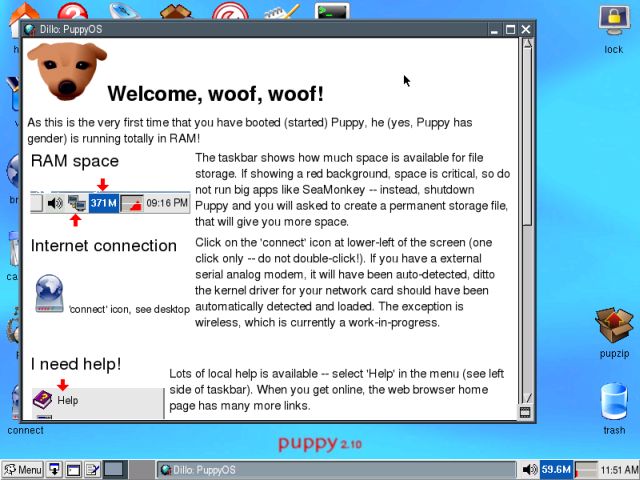Open the blue disk desktop icon at the top
The height and width of the screenshot is (480, 640).
125,11
